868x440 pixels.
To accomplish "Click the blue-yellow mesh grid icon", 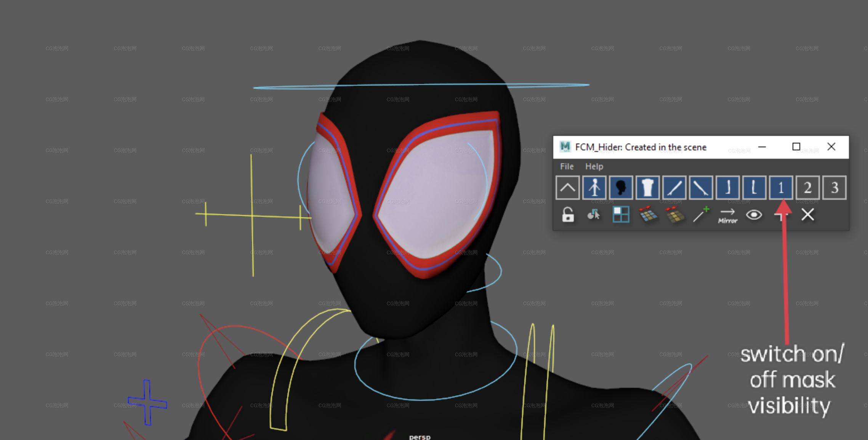I will pos(648,214).
